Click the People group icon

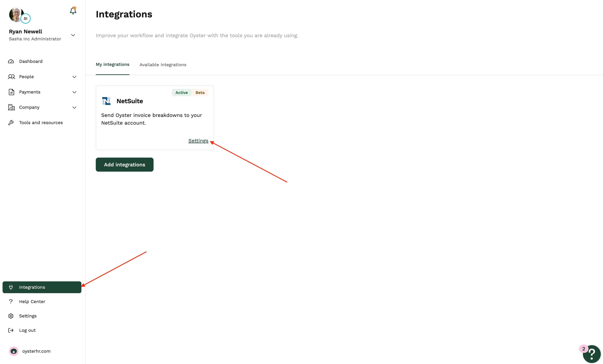[11, 77]
